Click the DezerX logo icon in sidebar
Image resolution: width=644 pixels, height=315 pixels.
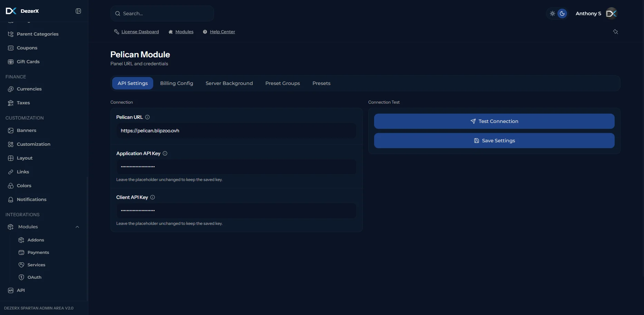[11, 11]
